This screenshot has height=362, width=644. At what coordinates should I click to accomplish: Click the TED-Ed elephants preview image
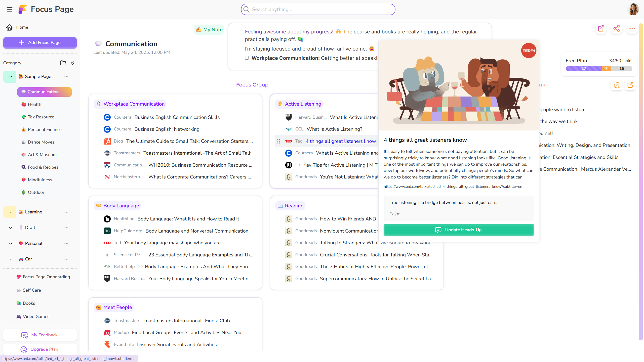coord(459,85)
